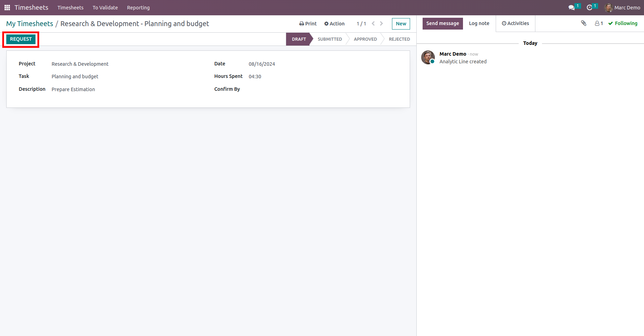Open the conversations message icon
Screen dimensions: 644x336
coord(572,7)
